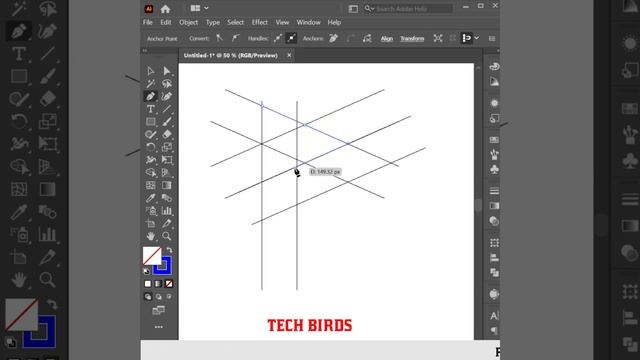Image resolution: width=640 pixels, height=360 pixels.
Task: Pick the Slice tool
Action: 167,223
